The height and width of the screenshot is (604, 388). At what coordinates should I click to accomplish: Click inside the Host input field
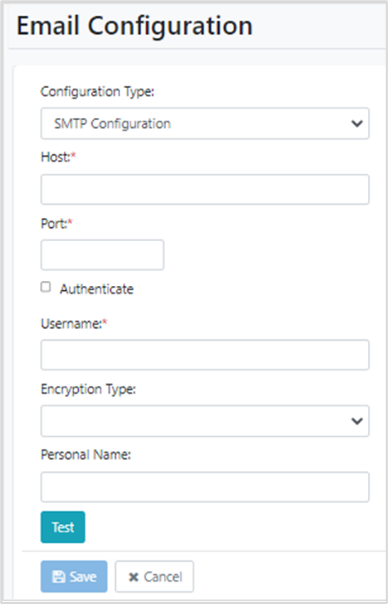[205, 190]
